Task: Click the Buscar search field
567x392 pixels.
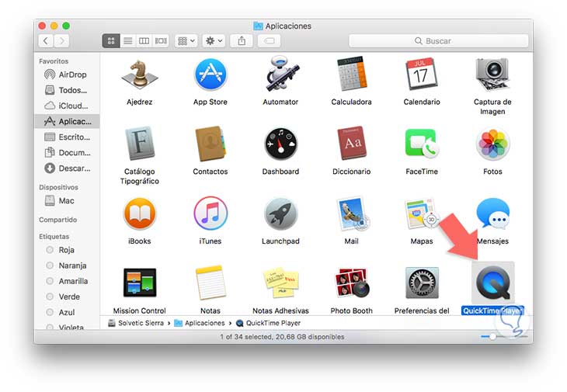Action: point(438,41)
